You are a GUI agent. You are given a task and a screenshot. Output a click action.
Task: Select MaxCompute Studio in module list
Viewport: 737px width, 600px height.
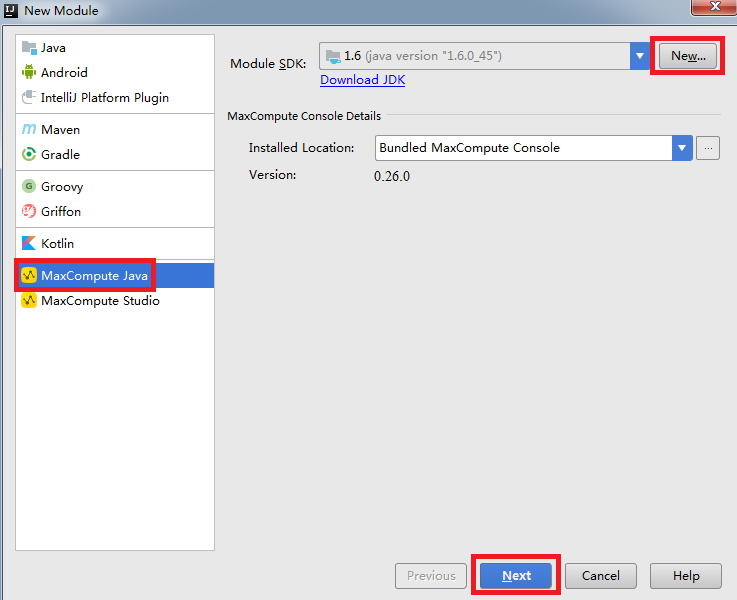(100, 301)
